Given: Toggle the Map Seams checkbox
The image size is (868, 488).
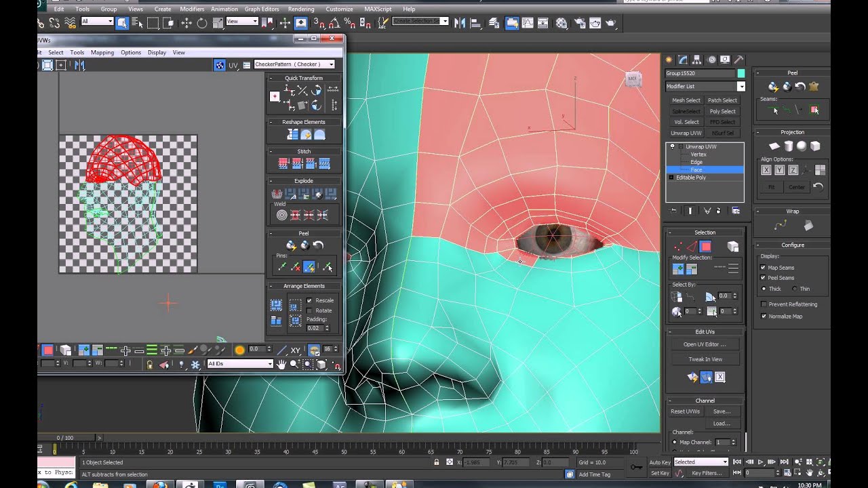Looking at the screenshot, I should [764, 268].
